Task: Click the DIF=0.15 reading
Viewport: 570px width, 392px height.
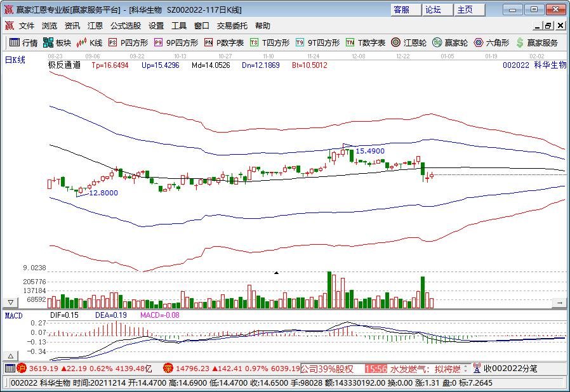Action: click(64, 315)
